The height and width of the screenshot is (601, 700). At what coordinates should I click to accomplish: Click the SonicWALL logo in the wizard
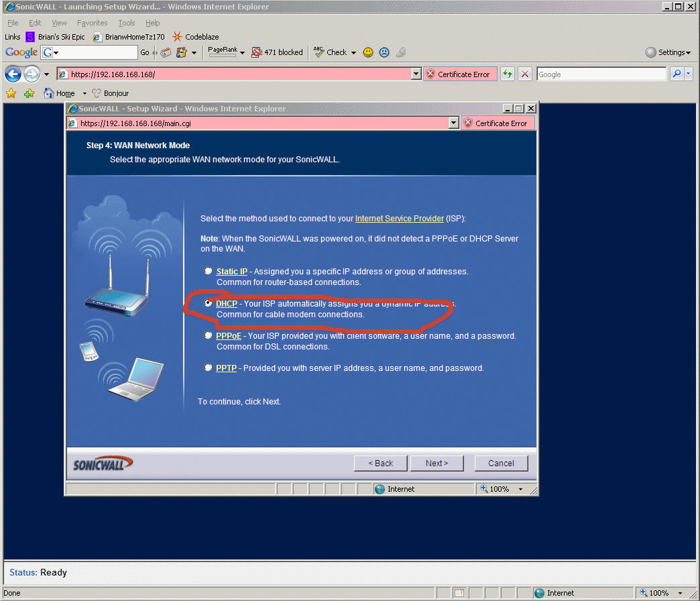[103, 463]
